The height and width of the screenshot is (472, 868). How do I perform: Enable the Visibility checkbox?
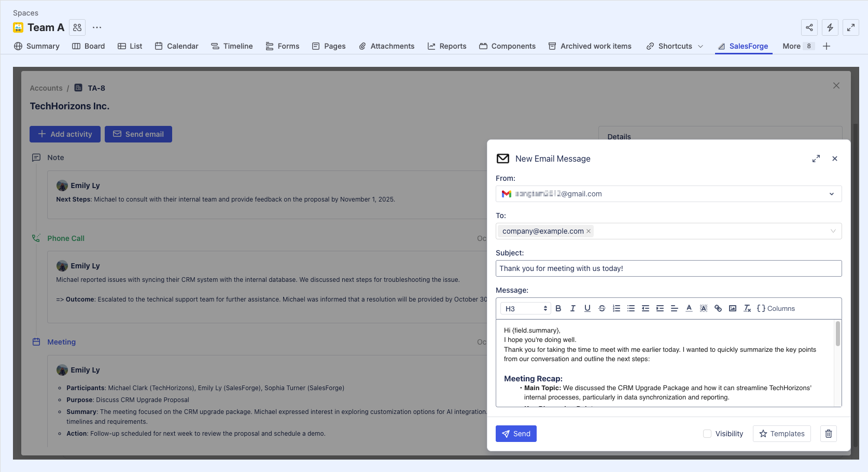tap(707, 434)
